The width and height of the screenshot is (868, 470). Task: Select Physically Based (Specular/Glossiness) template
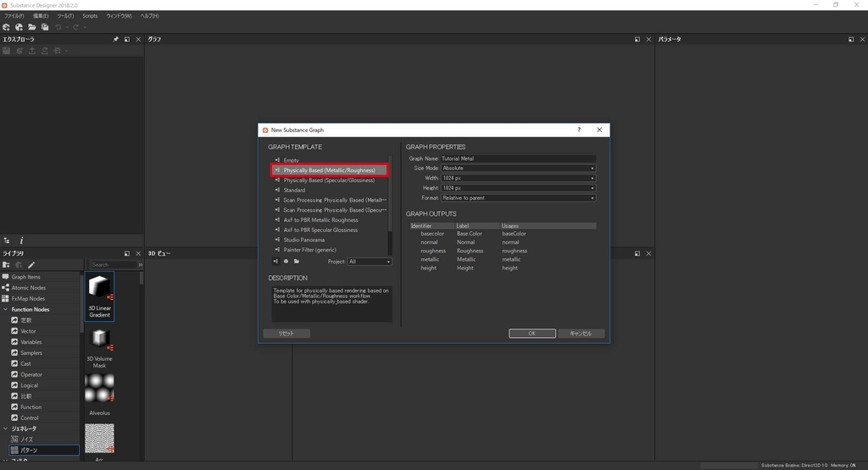click(x=330, y=180)
